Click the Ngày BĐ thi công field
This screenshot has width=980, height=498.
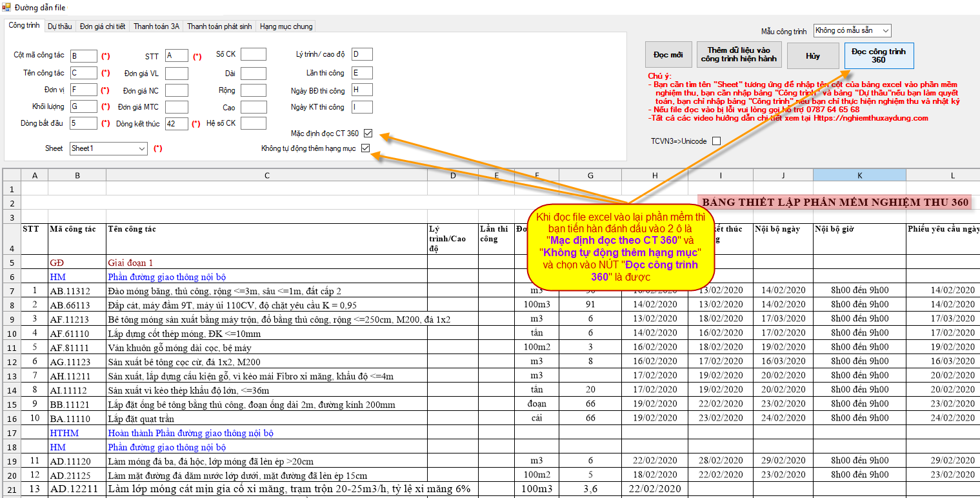pyautogui.click(x=362, y=90)
